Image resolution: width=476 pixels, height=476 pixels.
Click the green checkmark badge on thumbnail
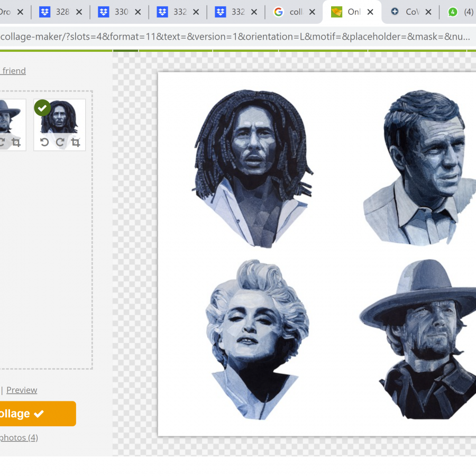[42, 108]
